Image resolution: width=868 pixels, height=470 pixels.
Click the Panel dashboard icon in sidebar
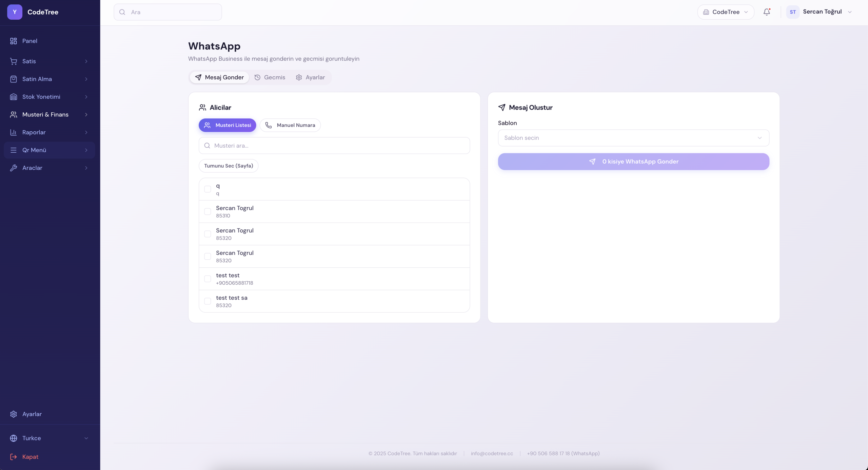click(14, 41)
